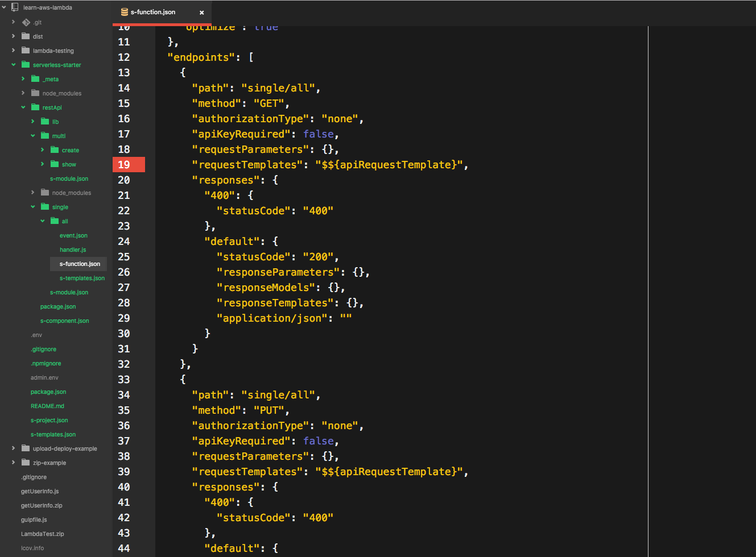This screenshot has height=557, width=756.
Task: Click the folder icon next to _meta
Action: click(34, 78)
